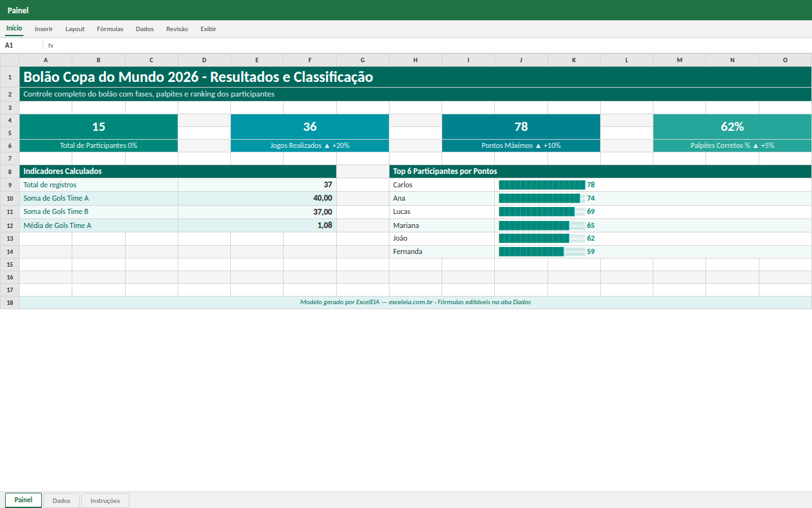Viewport: 812px width, 508px height.
Task: Open the Revisão ribbon tab
Action: (x=177, y=29)
